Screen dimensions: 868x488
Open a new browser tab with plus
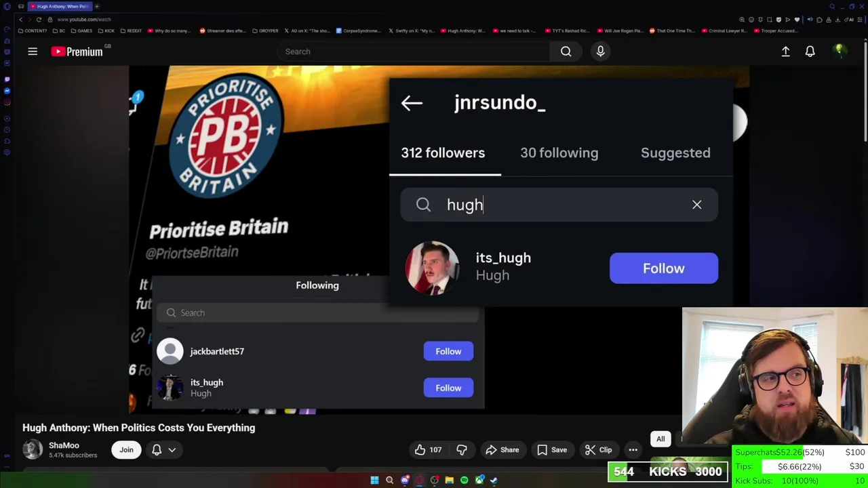coord(96,6)
